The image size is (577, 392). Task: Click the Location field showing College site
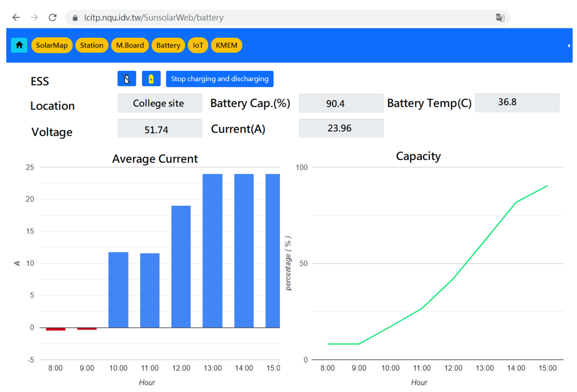point(160,103)
